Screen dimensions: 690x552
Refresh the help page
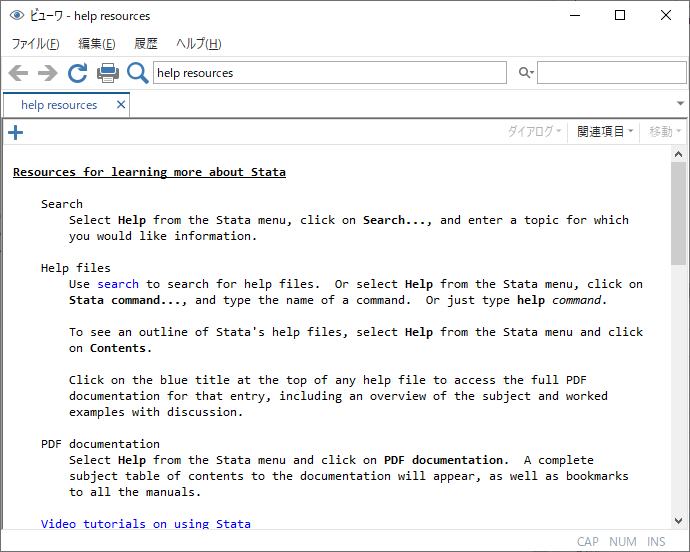[77, 73]
